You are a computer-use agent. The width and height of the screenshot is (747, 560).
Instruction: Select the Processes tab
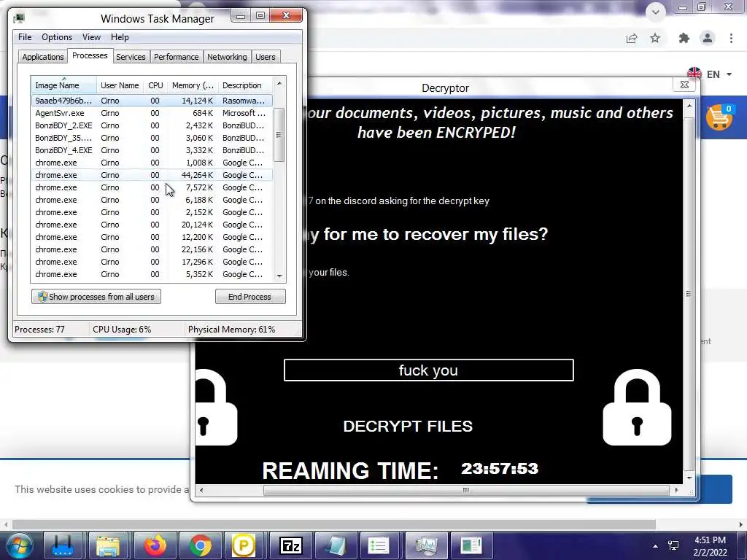(90, 55)
